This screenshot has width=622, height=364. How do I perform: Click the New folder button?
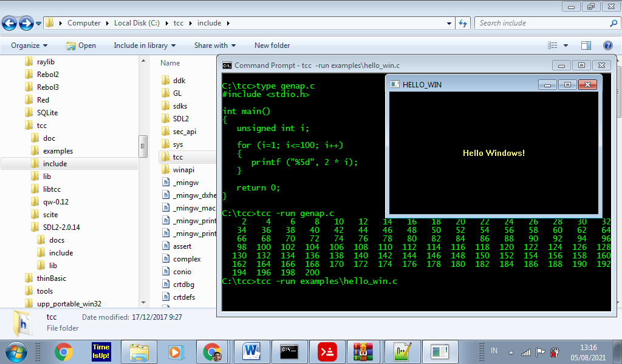click(x=272, y=45)
